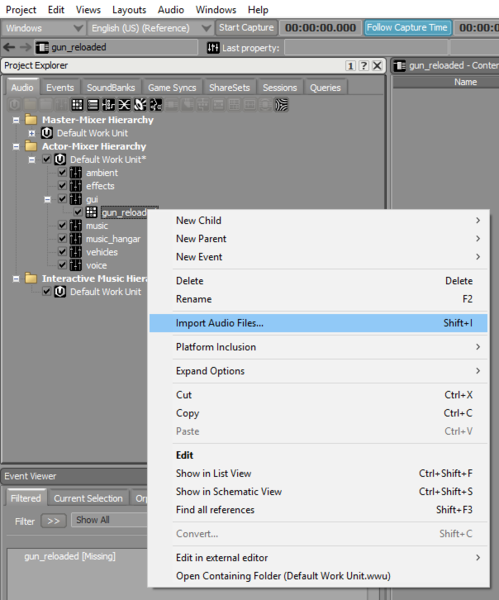Click the Master-Mixer Hierarchy folder icon
499x600 pixels.
click(x=31, y=120)
